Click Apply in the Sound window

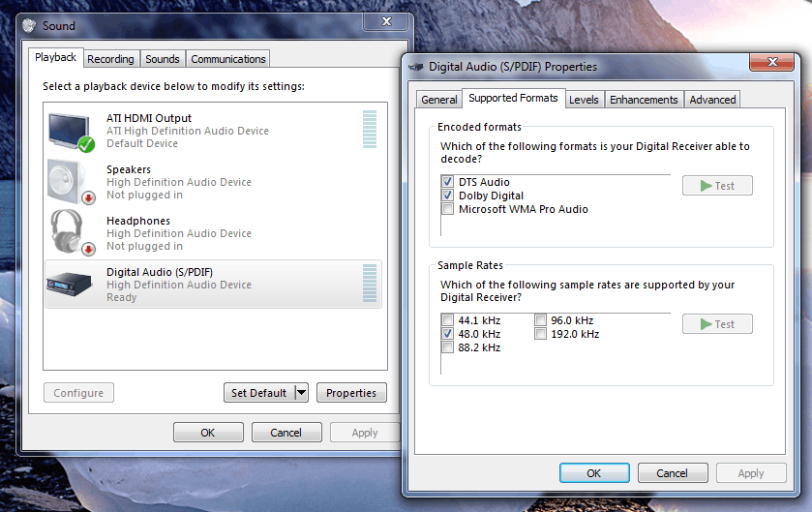coord(365,433)
